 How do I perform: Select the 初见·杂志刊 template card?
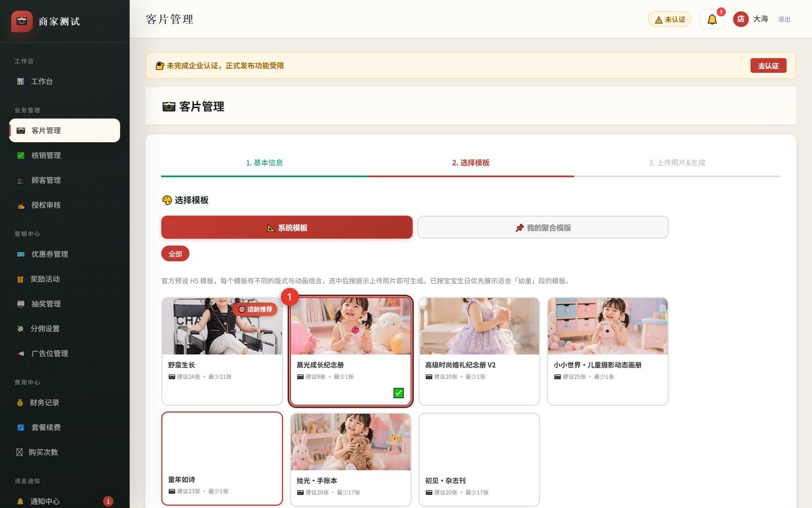pyautogui.click(x=479, y=459)
